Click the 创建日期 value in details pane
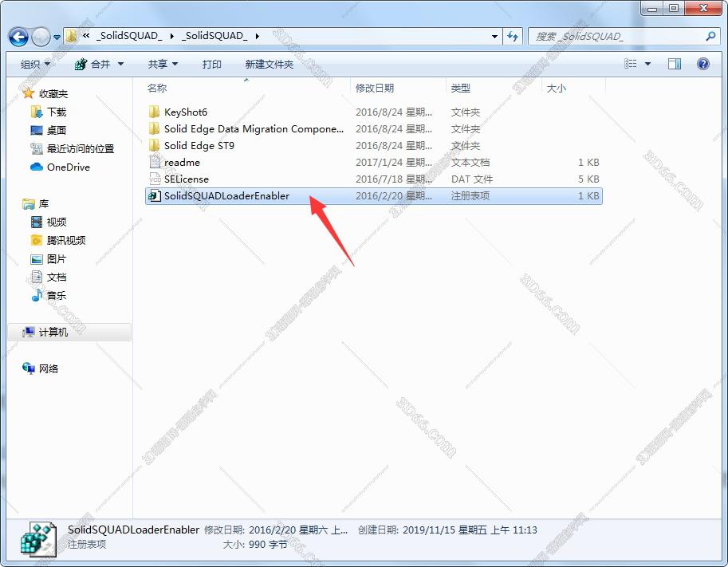 pos(470,530)
